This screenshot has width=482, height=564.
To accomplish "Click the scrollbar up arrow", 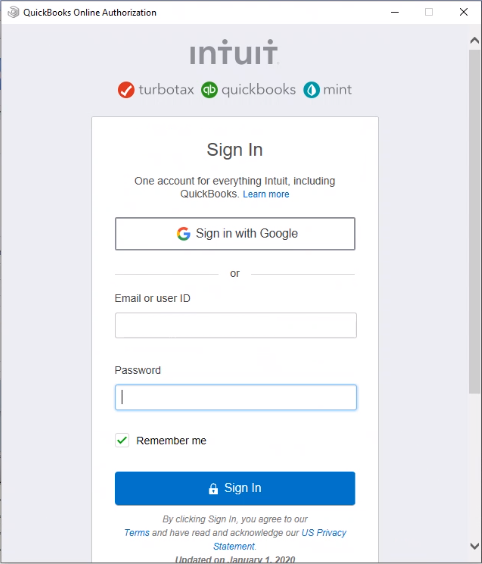I will 475,40.
